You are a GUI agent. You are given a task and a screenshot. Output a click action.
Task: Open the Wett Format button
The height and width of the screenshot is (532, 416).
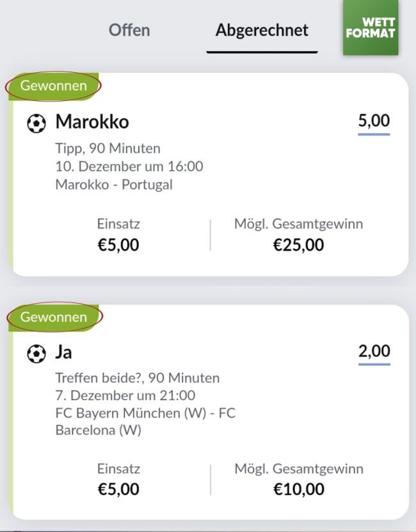[371, 28]
